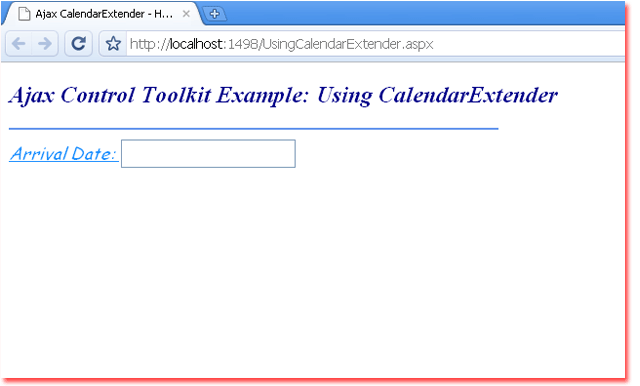Close the Ajax CalendarExtender tab
Image resolution: width=640 pixels, height=386 pixels.
[186, 14]
